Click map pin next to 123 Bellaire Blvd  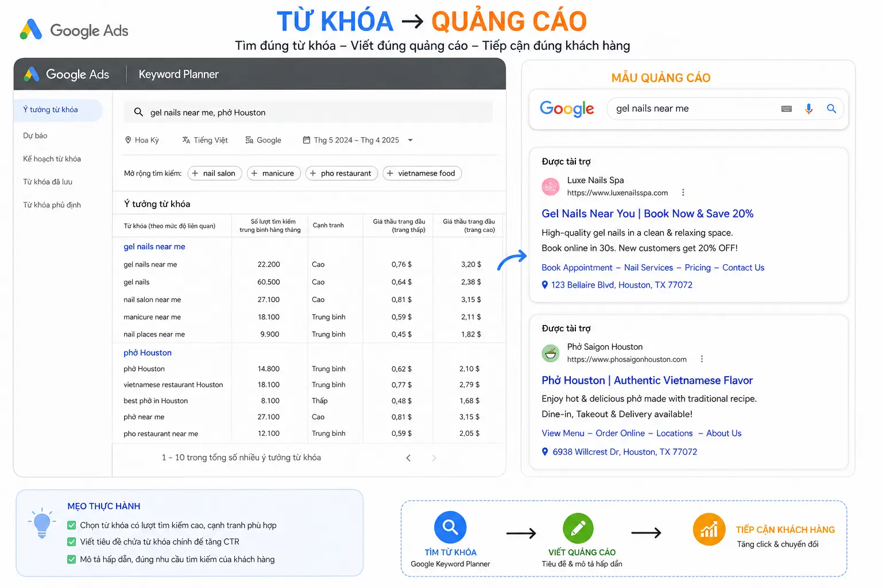pos(545,285)
